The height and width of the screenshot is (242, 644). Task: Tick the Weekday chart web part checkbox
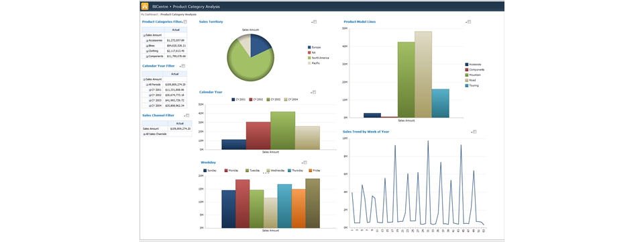[x=305, y=163]
